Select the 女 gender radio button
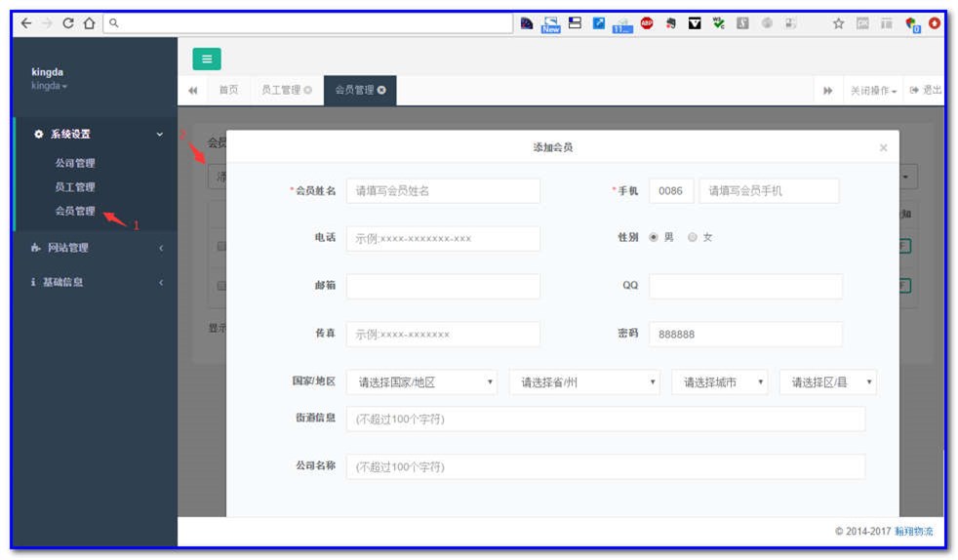 (693, 237)
